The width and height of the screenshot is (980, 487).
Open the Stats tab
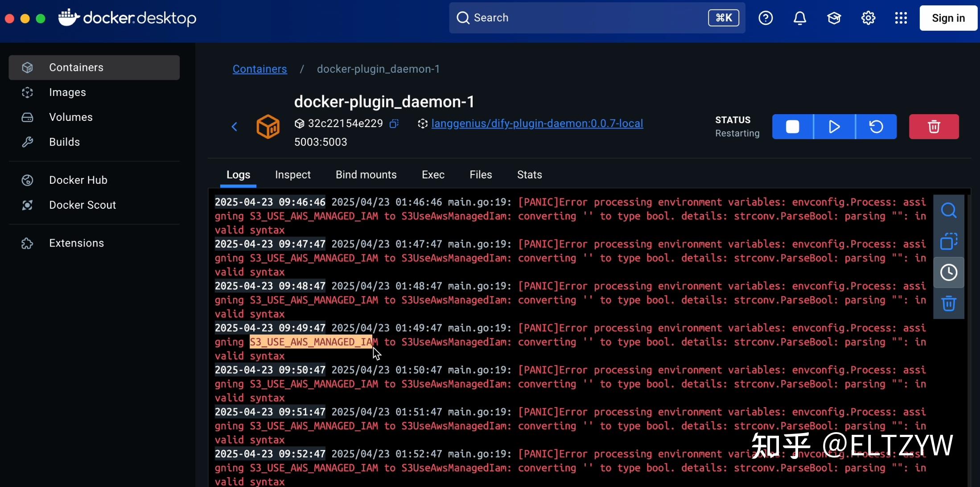point(529,175)
